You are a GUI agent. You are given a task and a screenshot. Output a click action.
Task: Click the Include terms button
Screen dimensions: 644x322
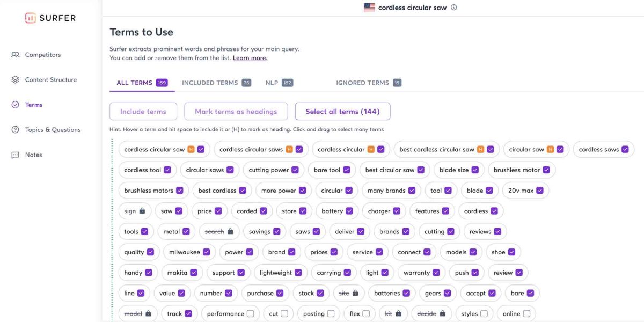click(x=143, y=112)
